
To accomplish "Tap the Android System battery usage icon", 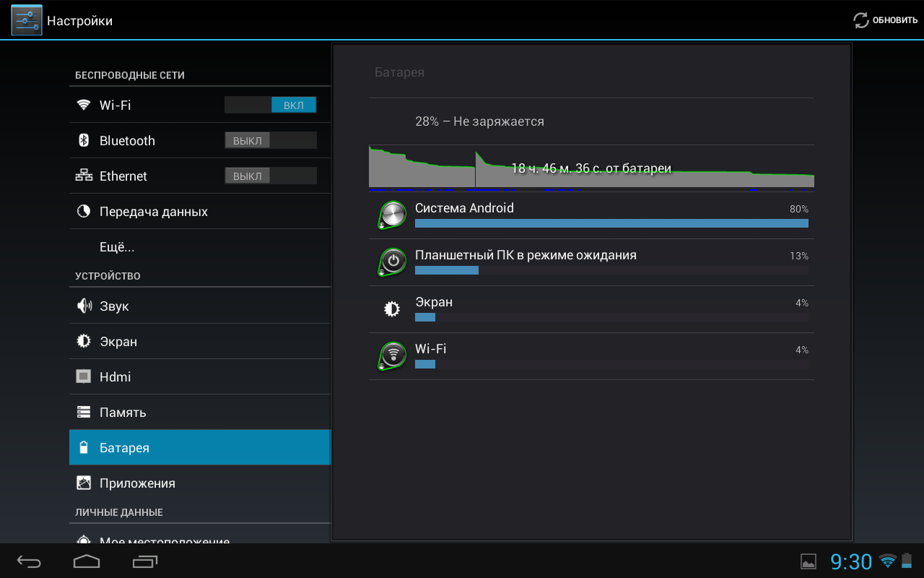I will click(x=393, y=215).
